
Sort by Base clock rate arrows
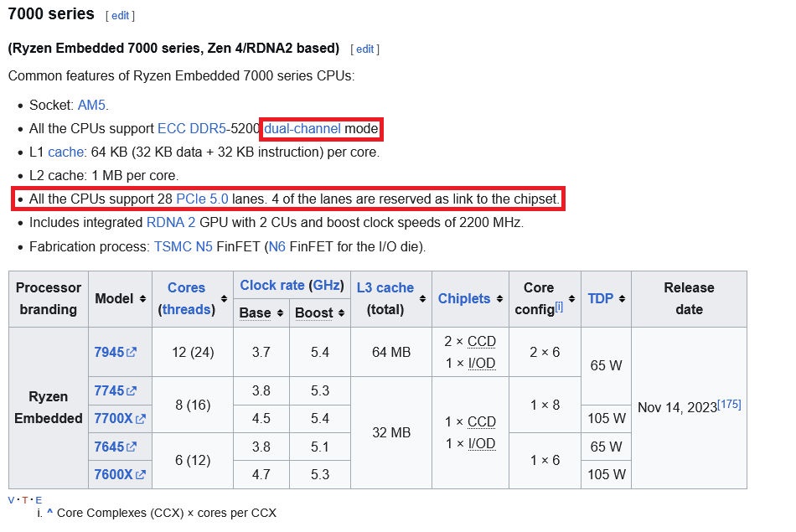point(279,313)
